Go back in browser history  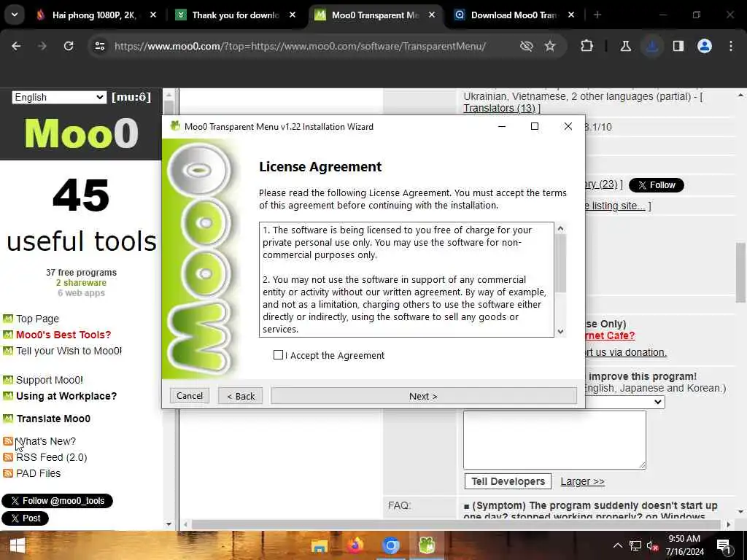pos(16,46)
